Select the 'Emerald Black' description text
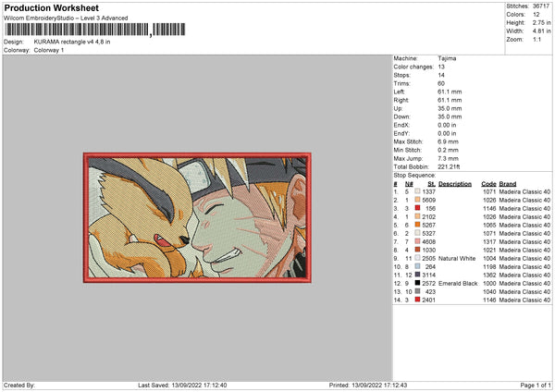The image size is (555, 392). (x=458, y=284)
